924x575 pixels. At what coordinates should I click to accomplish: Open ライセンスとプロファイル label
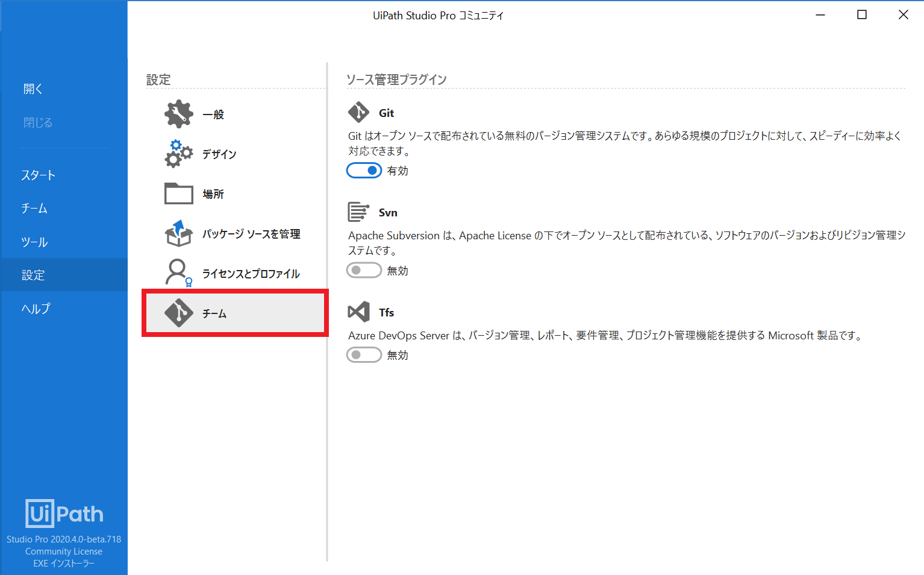251,274
